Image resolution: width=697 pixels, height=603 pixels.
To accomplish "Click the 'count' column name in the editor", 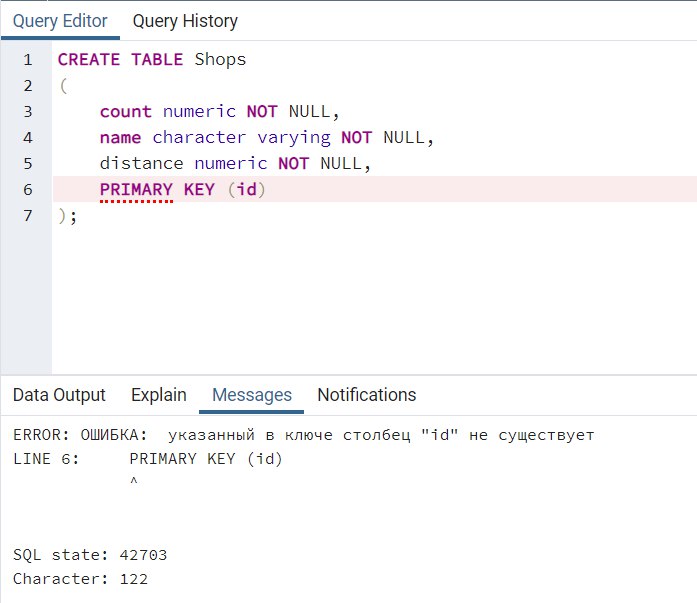I will click(126, 112).
